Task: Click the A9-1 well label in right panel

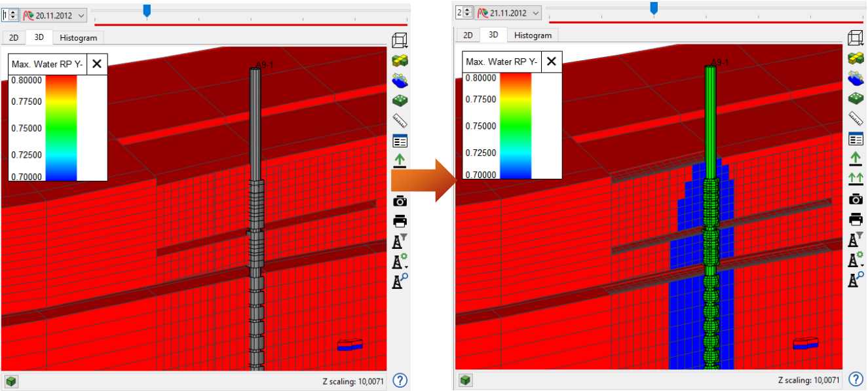Action: [720, 62]
